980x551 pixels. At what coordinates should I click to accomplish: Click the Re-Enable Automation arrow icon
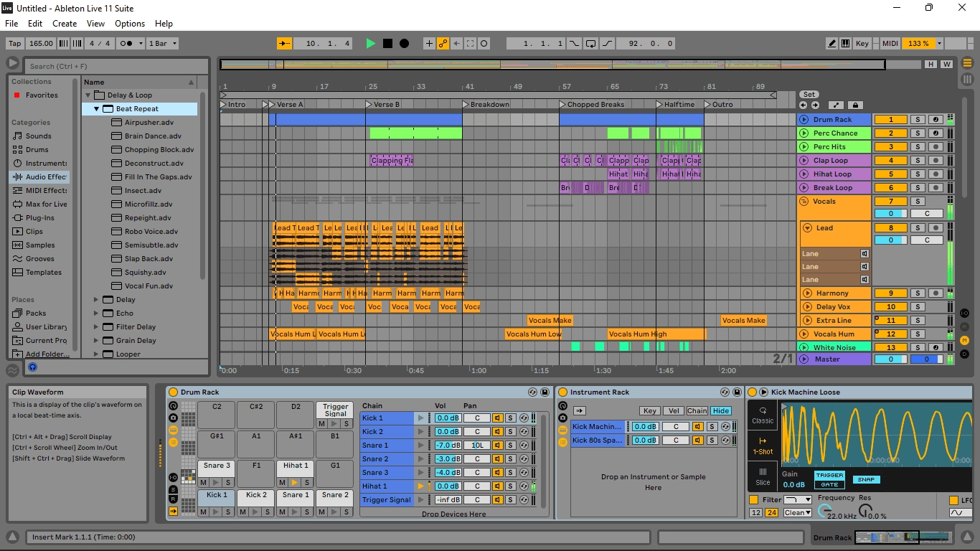click(456, 44)
